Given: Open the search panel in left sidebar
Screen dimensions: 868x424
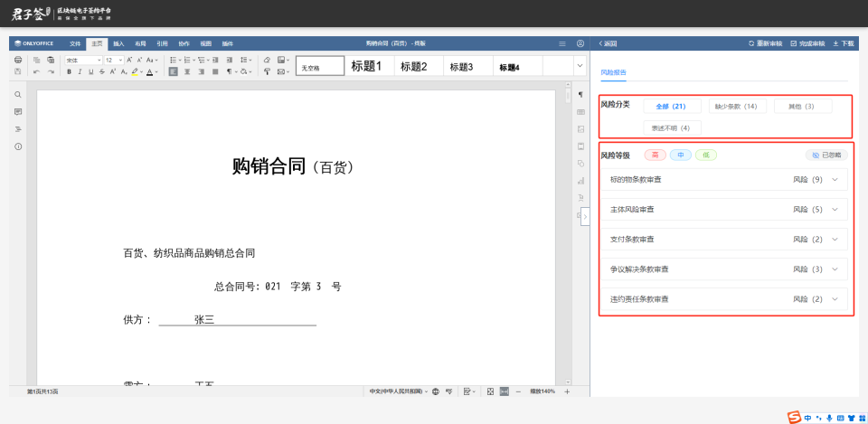Looking at the screenshot, I should pyautogui.click(x=18, y=94).
